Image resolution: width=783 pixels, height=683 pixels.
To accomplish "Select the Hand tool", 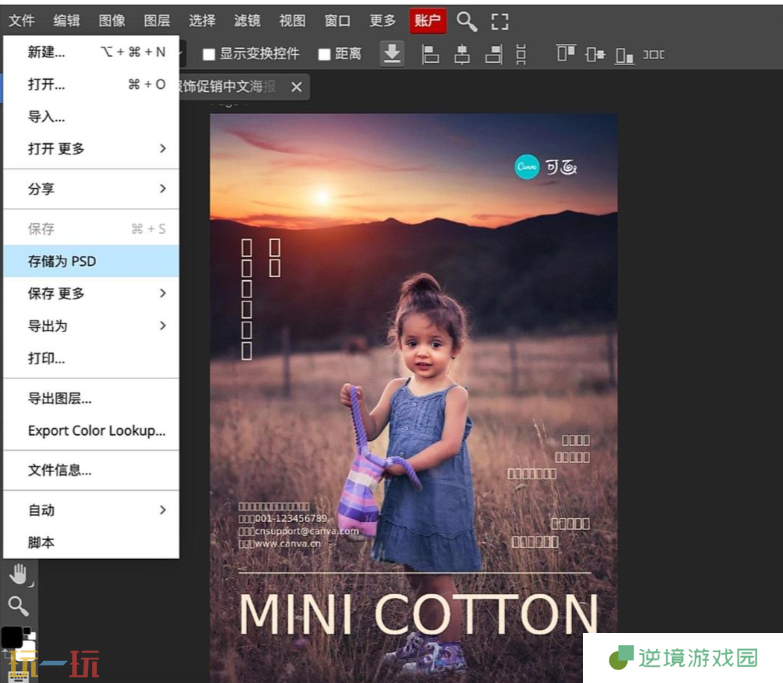I will [x=19, y=575].
